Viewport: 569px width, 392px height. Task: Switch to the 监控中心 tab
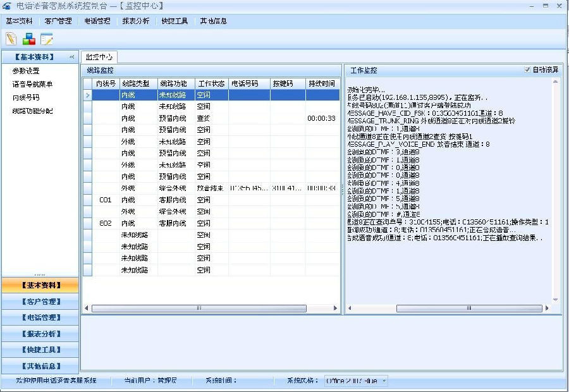[99, 56]
